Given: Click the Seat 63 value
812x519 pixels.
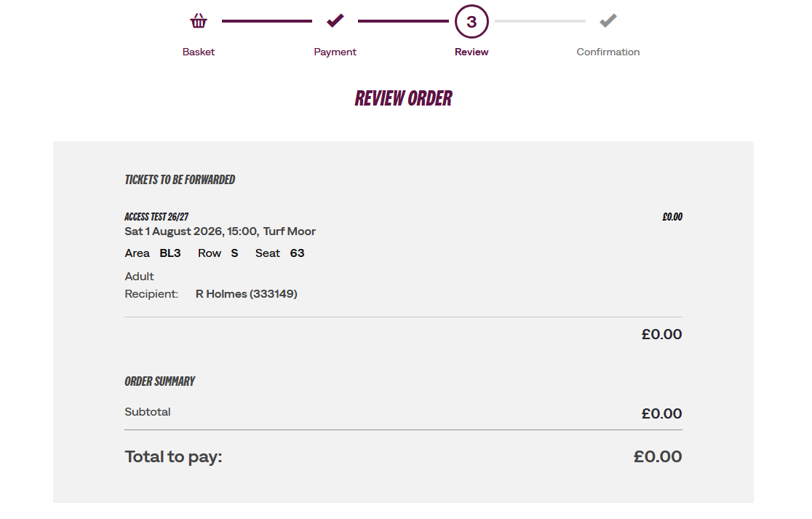Looking at the screenshot, I should (298, 253).
